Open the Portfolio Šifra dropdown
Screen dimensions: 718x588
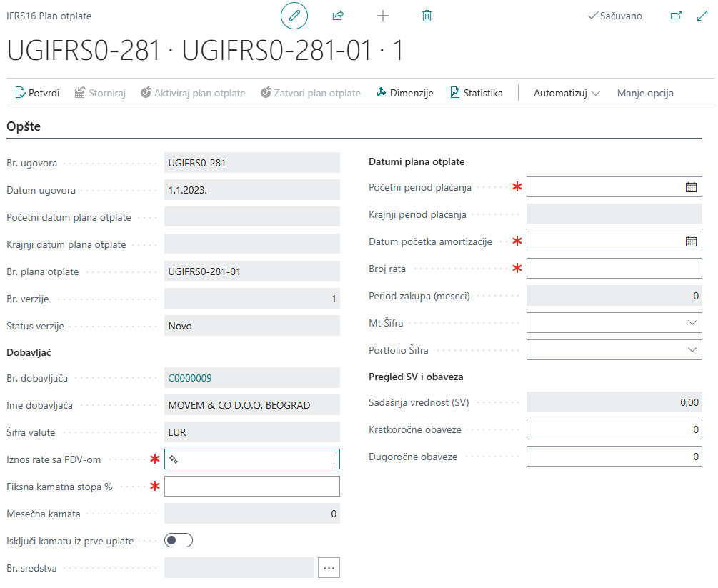click(x=692, y=349)
